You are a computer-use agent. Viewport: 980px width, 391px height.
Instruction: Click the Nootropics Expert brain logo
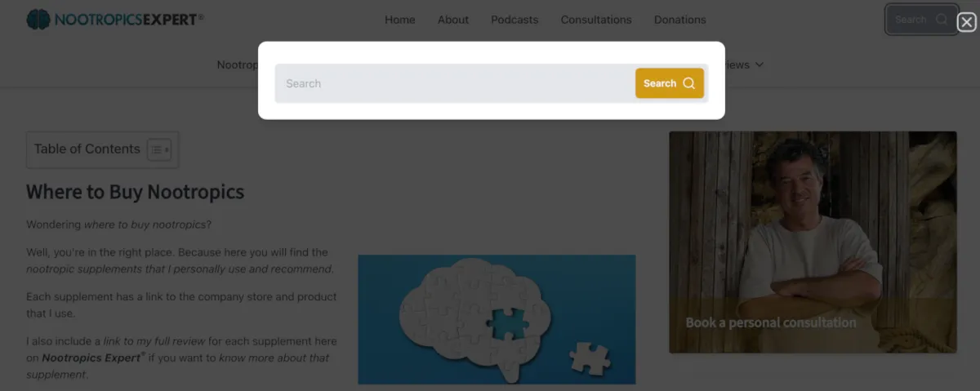[115, 19]
